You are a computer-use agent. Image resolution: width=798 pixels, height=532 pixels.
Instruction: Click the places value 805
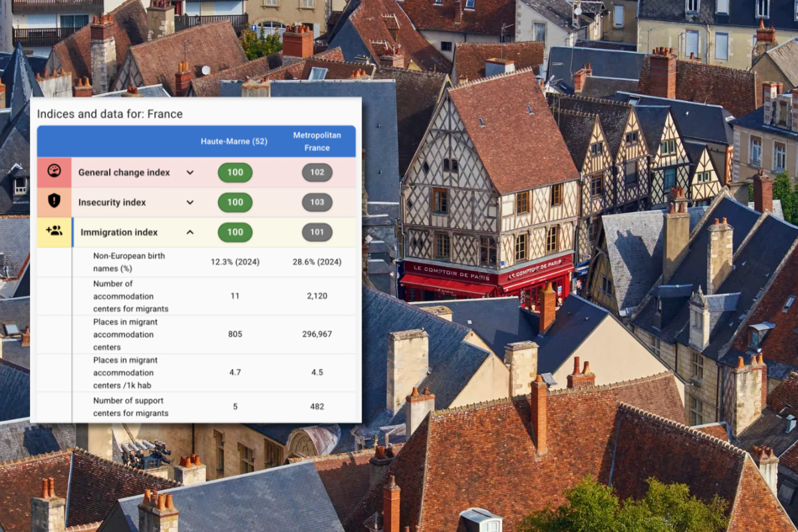235,334
